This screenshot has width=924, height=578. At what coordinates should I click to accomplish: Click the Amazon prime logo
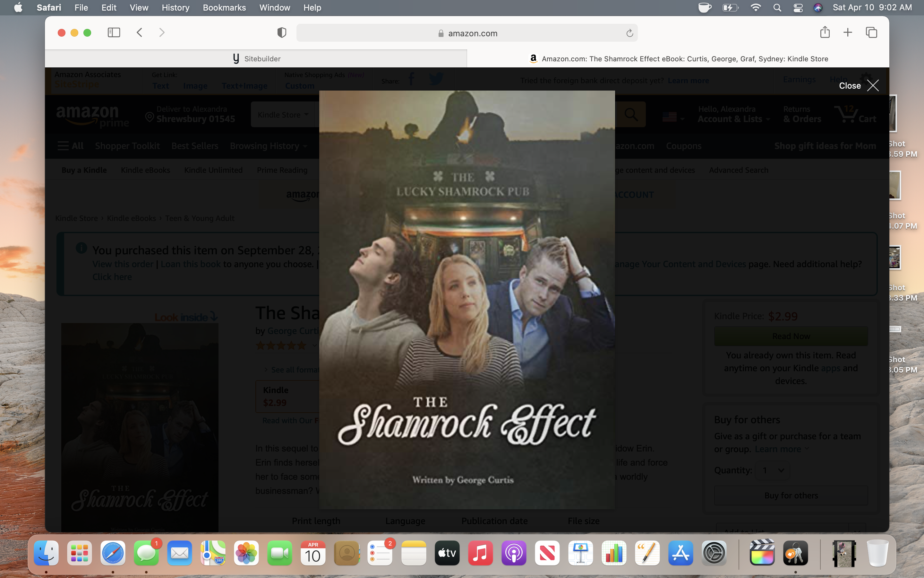(x=92, y=116)
